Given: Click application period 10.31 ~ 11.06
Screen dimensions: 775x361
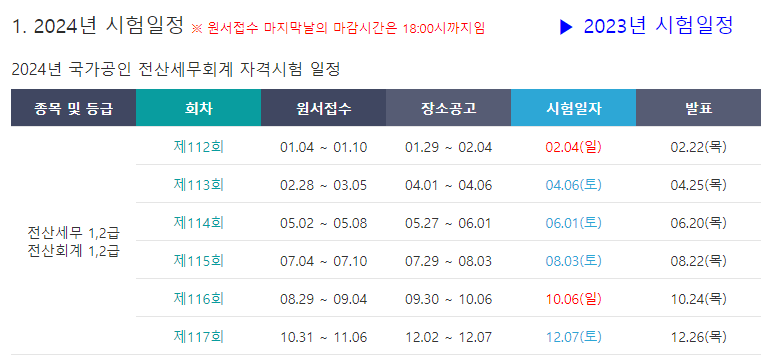Looking at the screenshot, I should (x=324, y=337).
